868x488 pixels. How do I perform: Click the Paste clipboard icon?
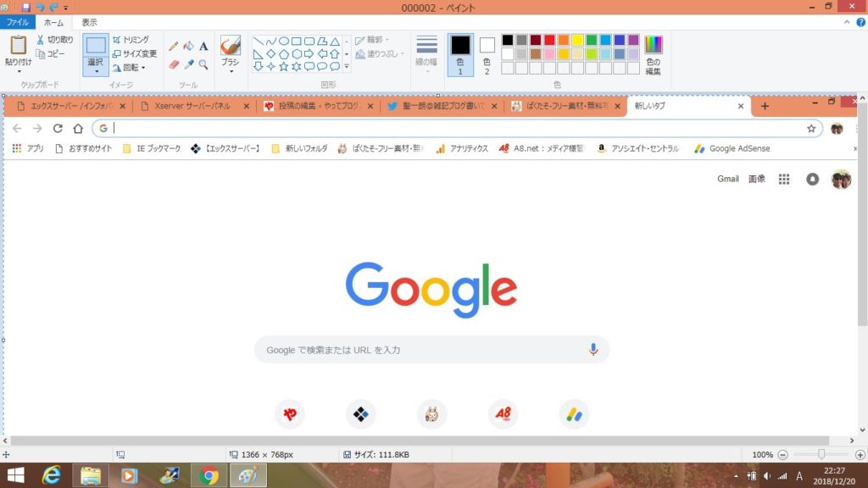pyautogui.click(x=19, y=45)
